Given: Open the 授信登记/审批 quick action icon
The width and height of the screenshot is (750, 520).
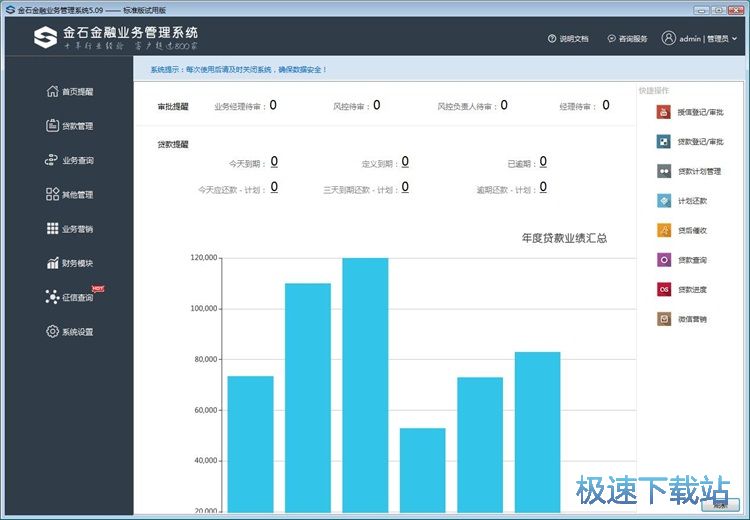Looking at the screenshot, I should coord(663,112).
